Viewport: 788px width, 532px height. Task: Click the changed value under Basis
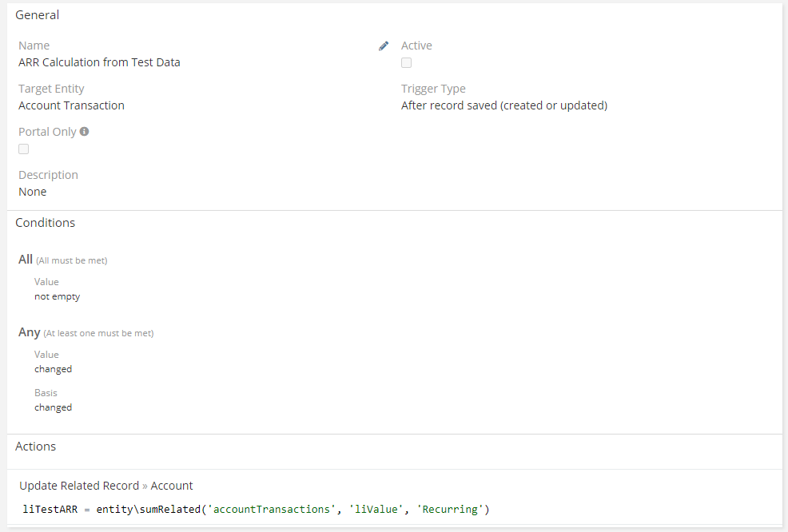[x=53, y=407]
